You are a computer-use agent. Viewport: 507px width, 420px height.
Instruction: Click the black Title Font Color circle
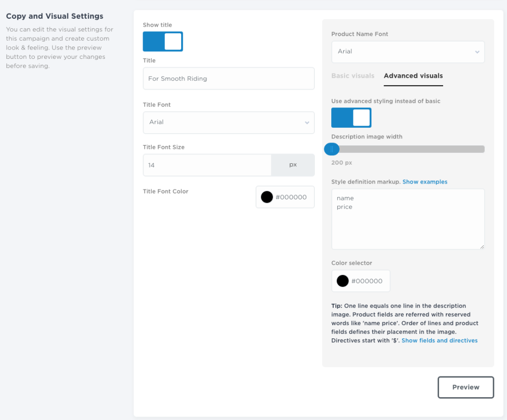(267, 197)
